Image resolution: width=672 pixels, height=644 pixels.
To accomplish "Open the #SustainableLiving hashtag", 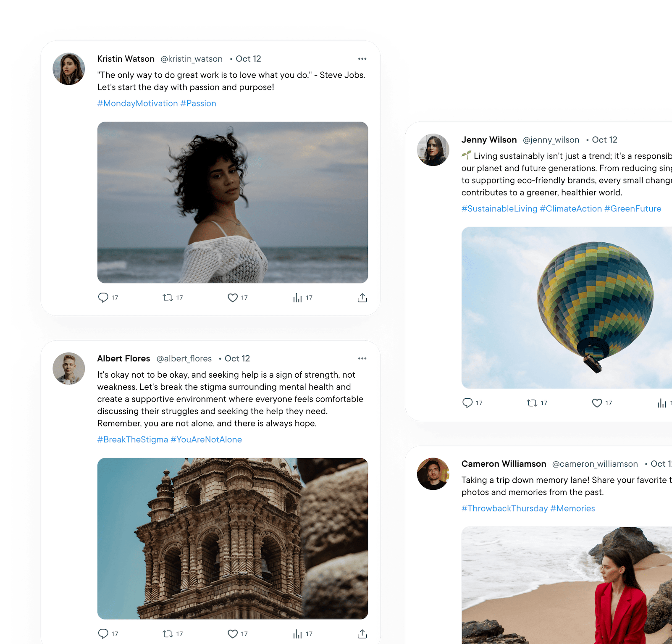I will tap(499, 209).
